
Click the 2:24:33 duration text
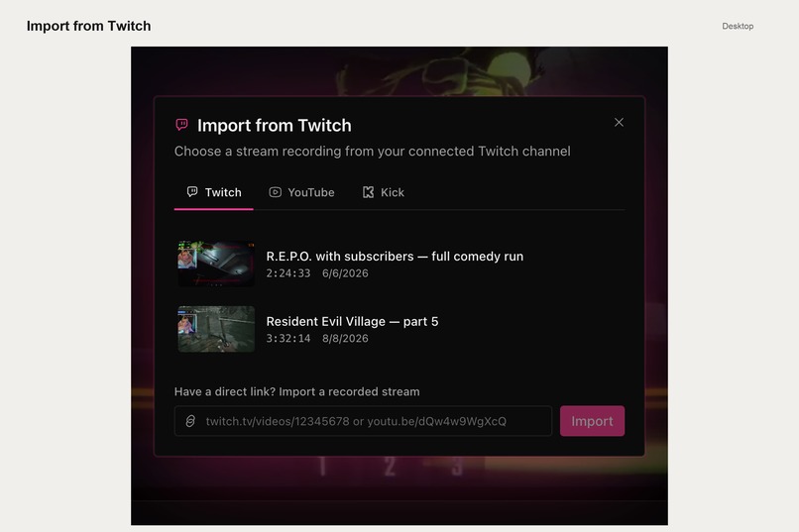pyautogui.click(x=287, y=273)
